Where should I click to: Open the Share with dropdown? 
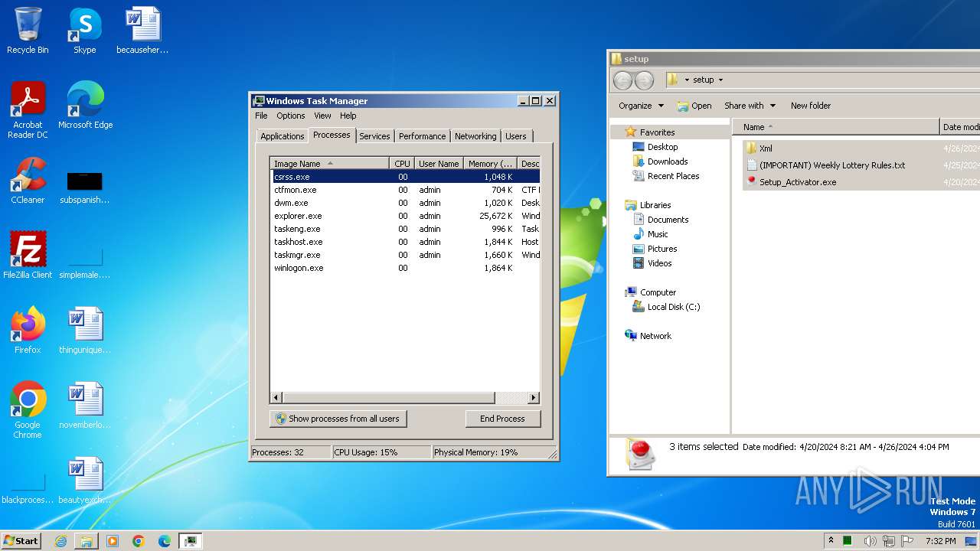point(750,106)
